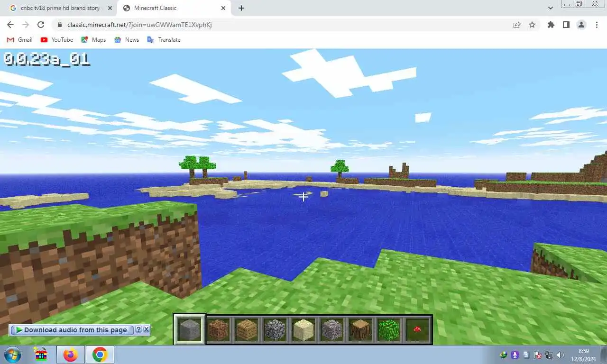Open the YouTube bookmark
Image resolution: width=607 pixels, height=364 pixels.
point(57,40)
